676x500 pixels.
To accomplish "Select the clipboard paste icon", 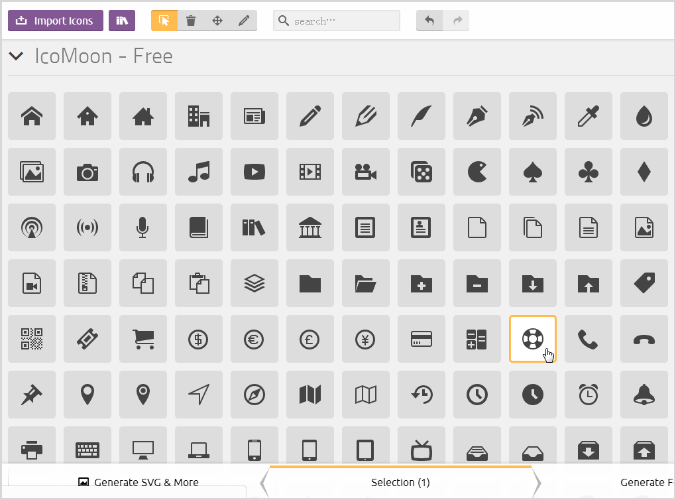I will click(199, 283).
